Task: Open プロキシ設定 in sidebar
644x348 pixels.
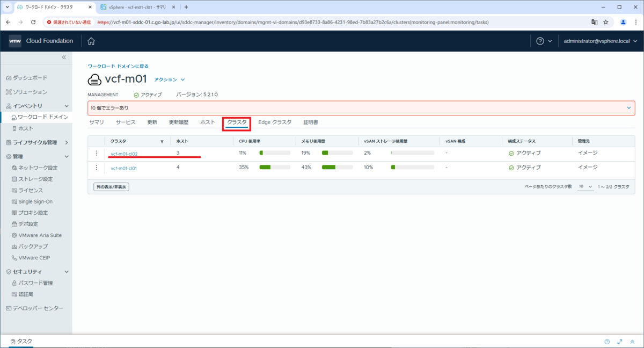Action: pos(30,213)
